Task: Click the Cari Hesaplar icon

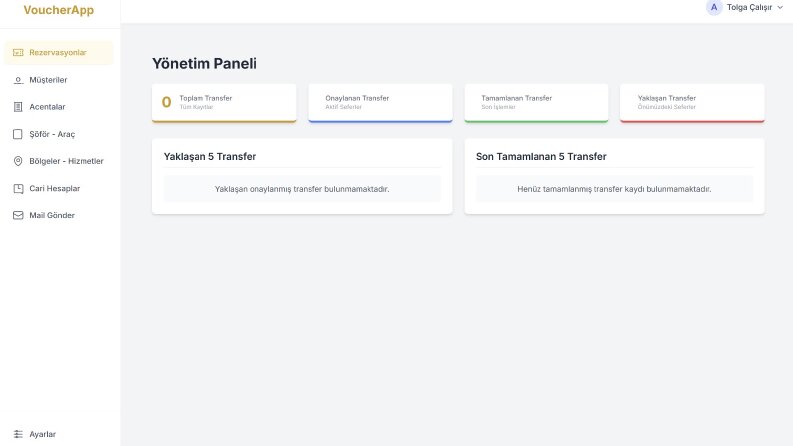Action: coord(18,188)
